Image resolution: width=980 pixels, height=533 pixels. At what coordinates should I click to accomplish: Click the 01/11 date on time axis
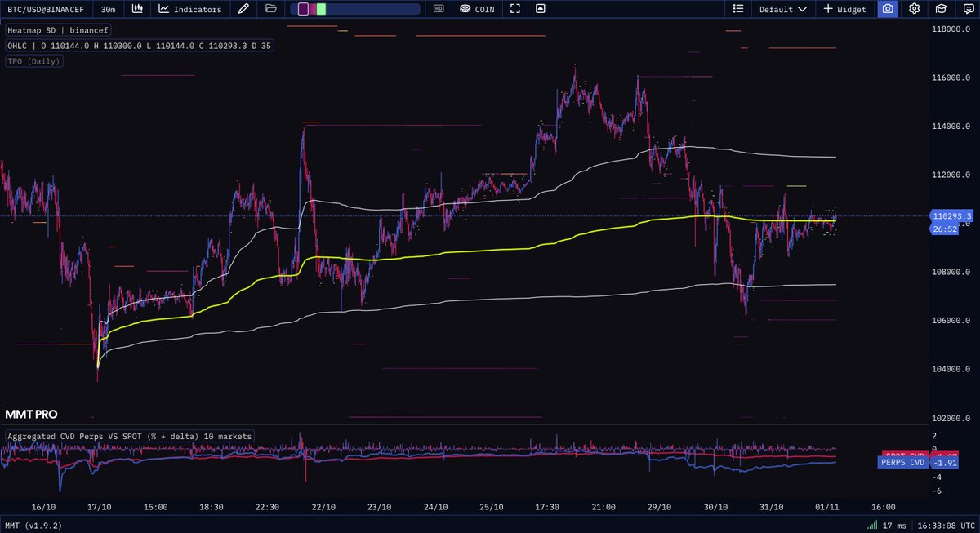coord(828,507)
